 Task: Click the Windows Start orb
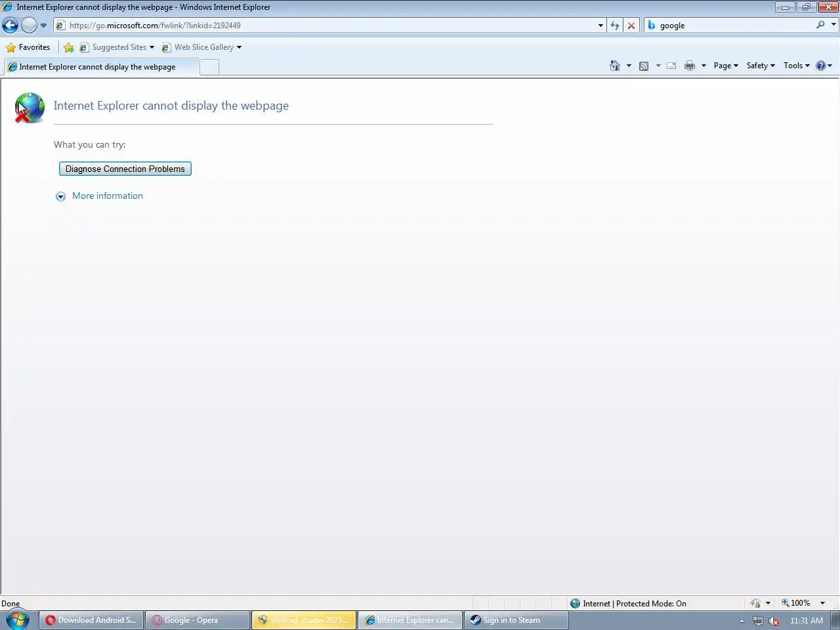[x=17, y=619]
